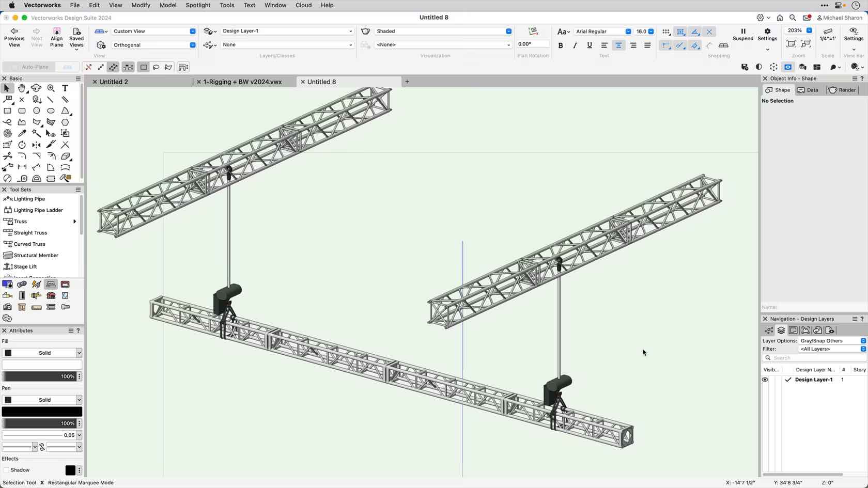Toggle bold text formatting
868x488 pixels.
tap(560, 45)
